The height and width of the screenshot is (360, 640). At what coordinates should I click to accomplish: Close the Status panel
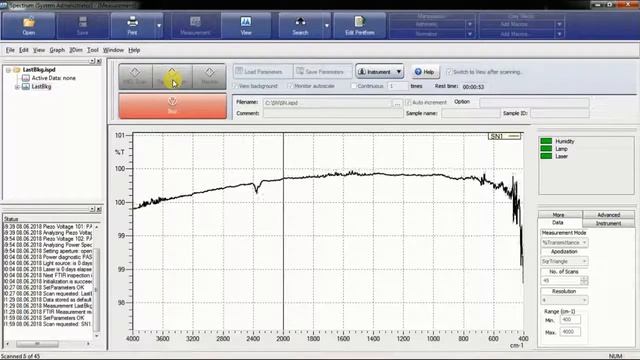click(x=99, y=209)
